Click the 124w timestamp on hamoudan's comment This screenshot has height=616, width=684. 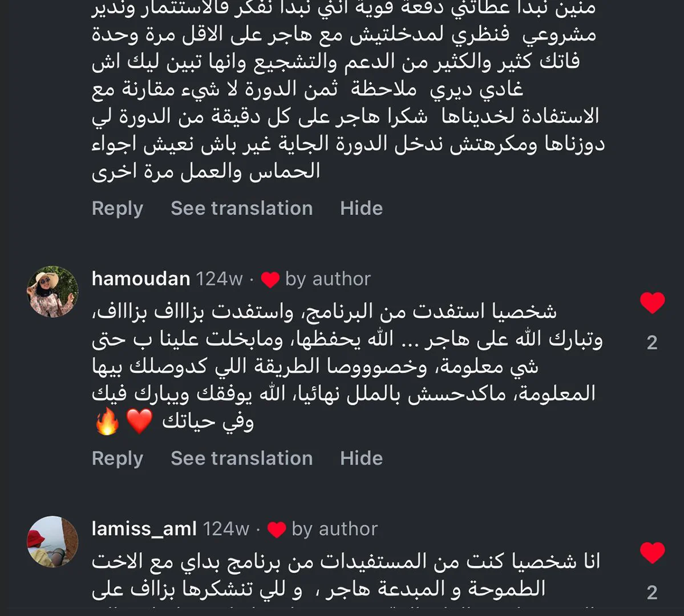click(x=219, y=279)
